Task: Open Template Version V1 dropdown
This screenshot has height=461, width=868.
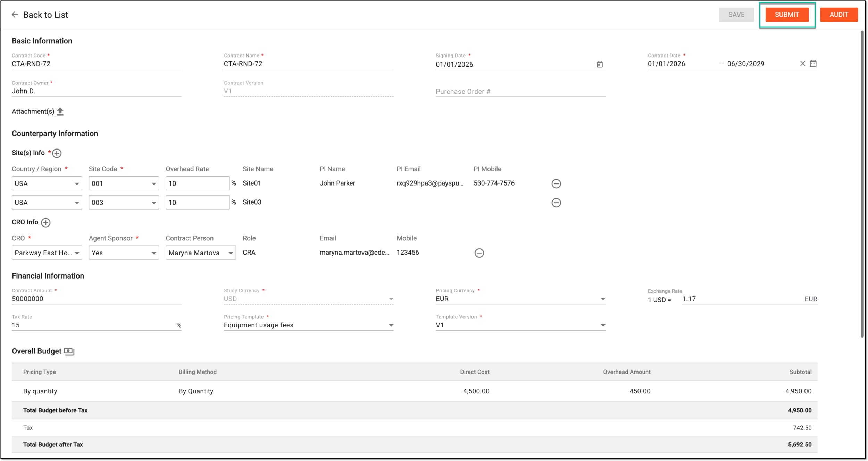Action: (520, 325)
